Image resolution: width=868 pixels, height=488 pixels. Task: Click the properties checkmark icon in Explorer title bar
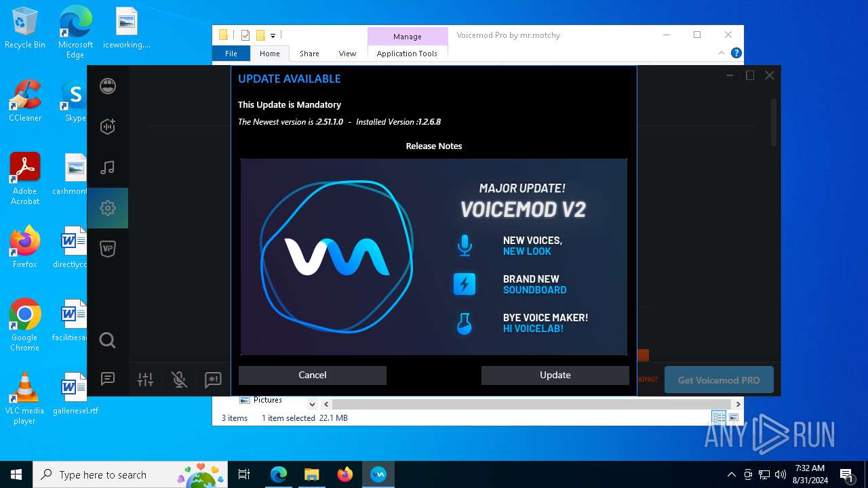point(245,35)
